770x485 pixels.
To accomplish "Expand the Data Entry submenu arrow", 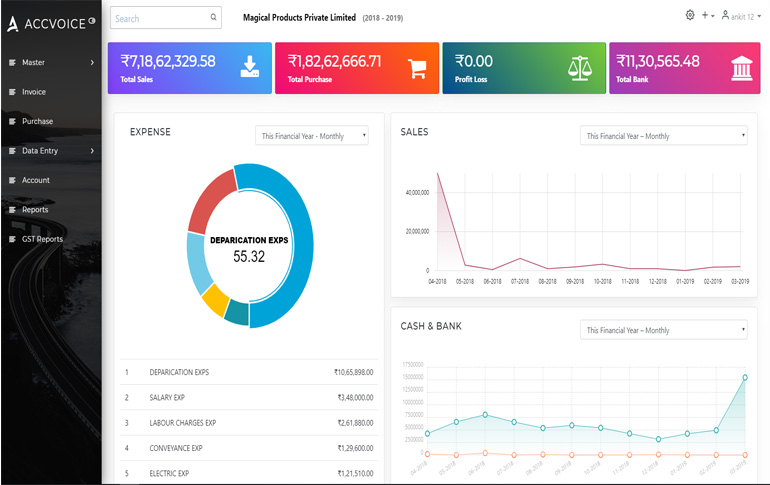I will pyautogui.click(x=92, y=151).
